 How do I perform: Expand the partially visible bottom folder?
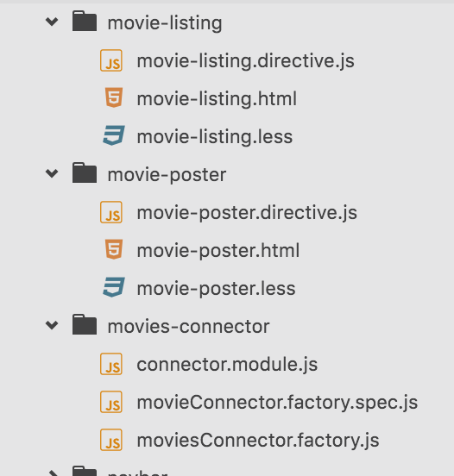(53, 473)
